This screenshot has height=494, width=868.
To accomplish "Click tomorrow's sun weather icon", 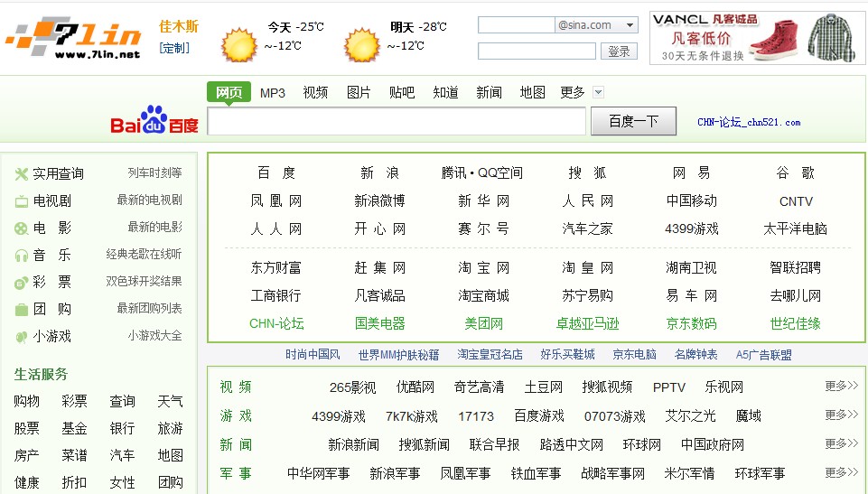I will coord(362,45).
